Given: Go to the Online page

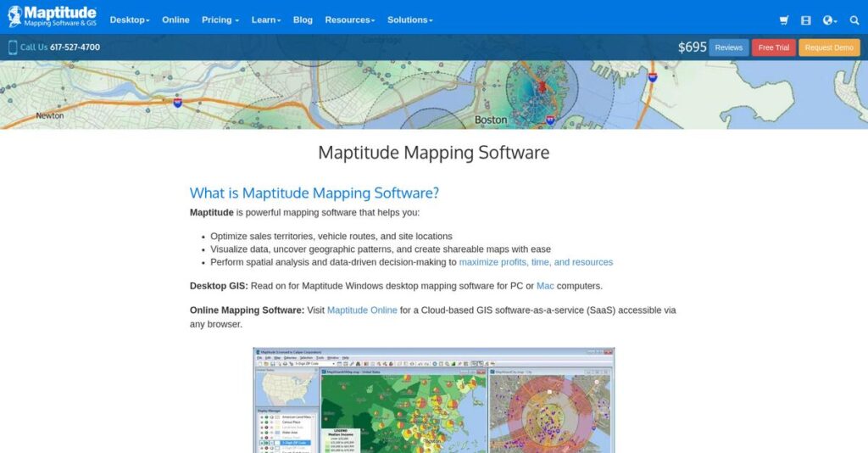Looking at the screenshot, I should (x=175, y=20).
